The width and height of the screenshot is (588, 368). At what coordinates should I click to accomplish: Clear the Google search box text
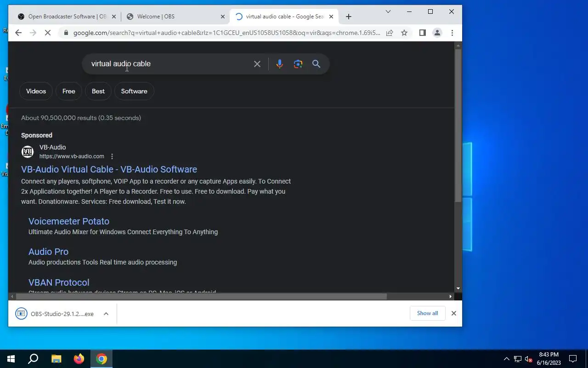coord(257,64)
